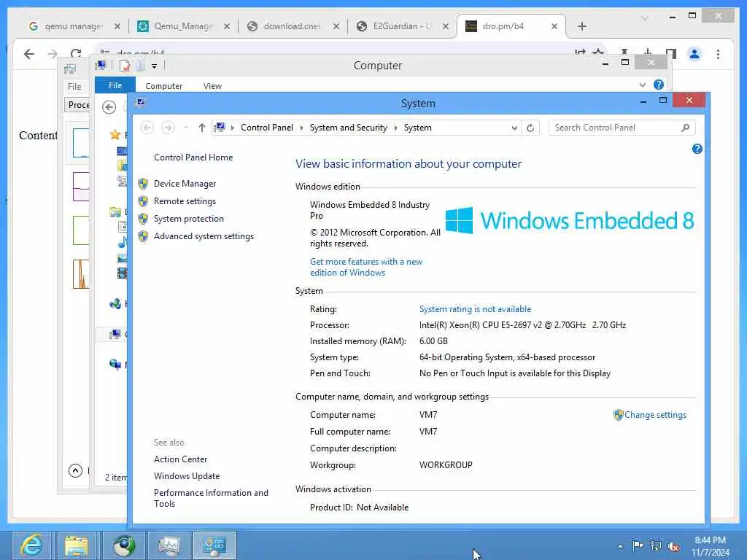Open the tab search dropdown in Chrome
Screen dimensions: 747x560
coord(645,18)
